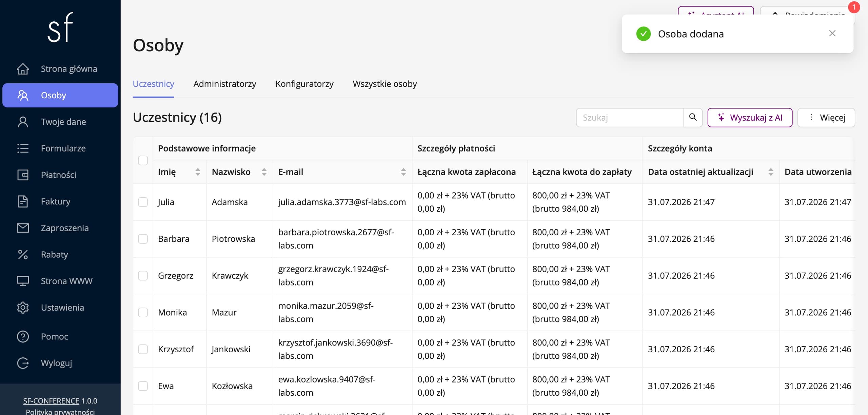Open Płatności wallet icon in sidebar
Screen dimensions: 868x415
23,175
